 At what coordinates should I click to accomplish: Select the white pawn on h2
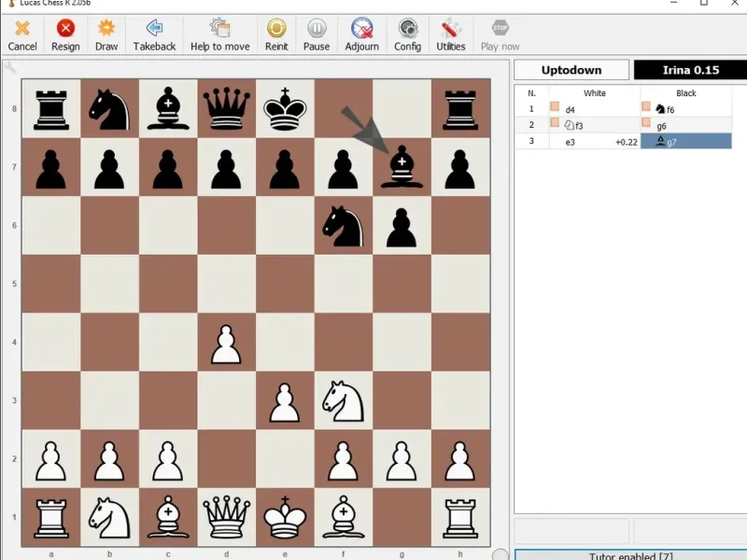(460, 461)
